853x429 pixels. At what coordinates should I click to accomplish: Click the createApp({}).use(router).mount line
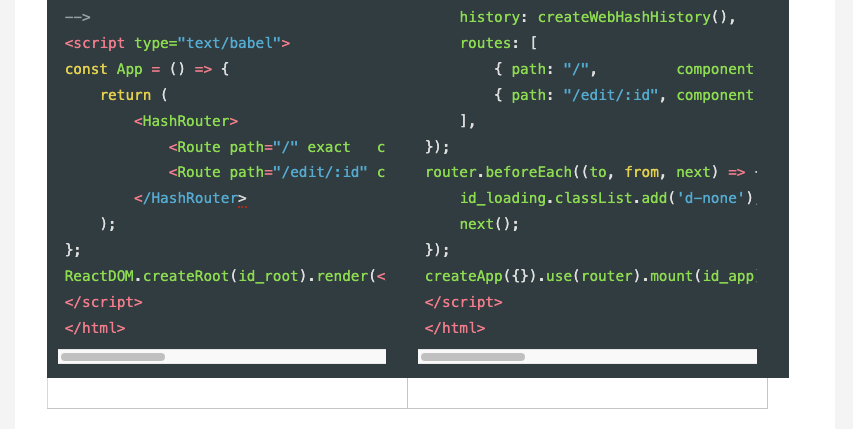tap(591, 276)
